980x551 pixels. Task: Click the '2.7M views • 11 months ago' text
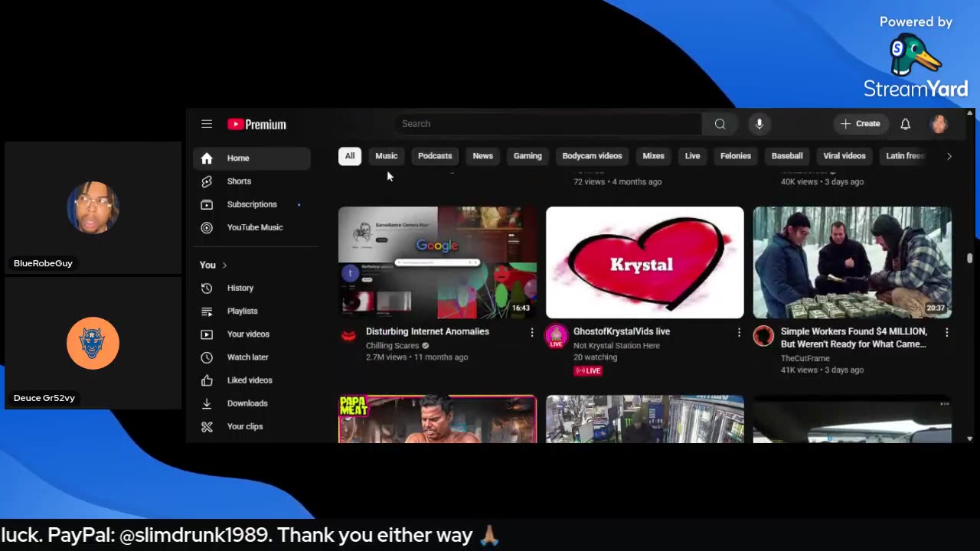click(x=416, y=357)
